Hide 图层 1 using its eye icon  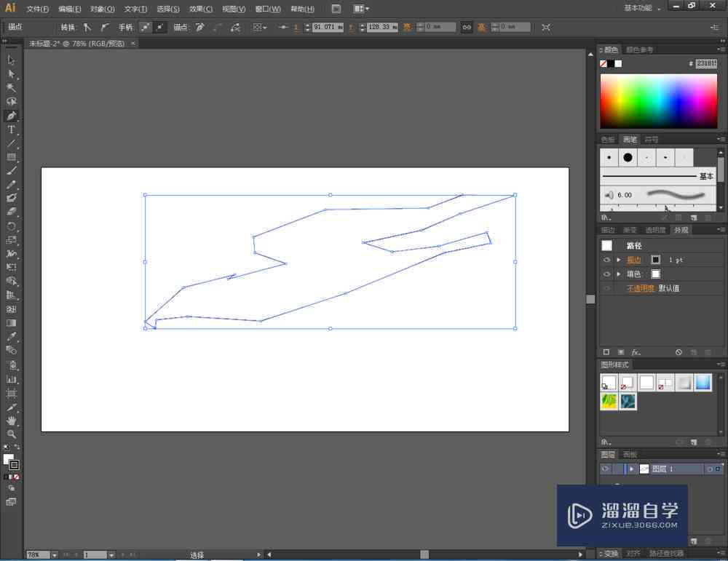click(x=605, y=469)
